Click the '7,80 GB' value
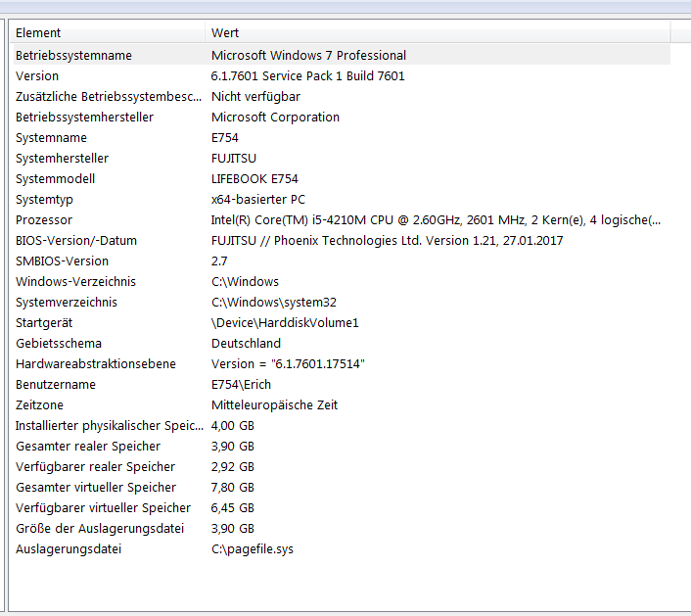The width and height of the screenshot is (691, 616). 233,488
